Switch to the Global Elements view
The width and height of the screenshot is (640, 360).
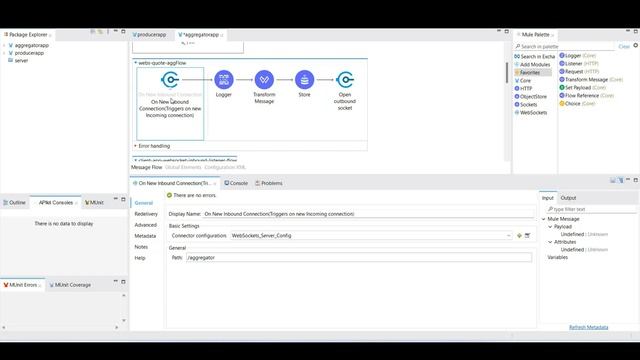coord(183,167)
